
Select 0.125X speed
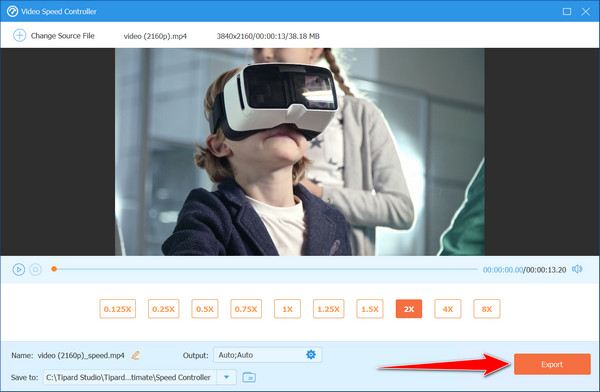click(117, 309)
